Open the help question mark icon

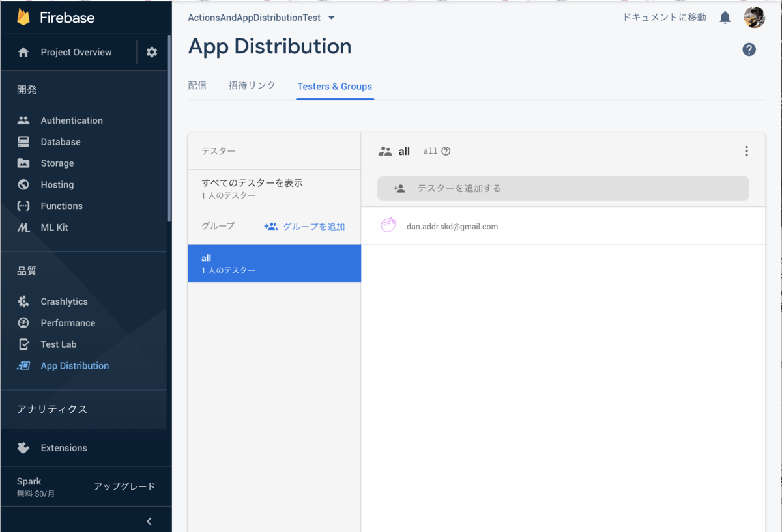(749, 49)
